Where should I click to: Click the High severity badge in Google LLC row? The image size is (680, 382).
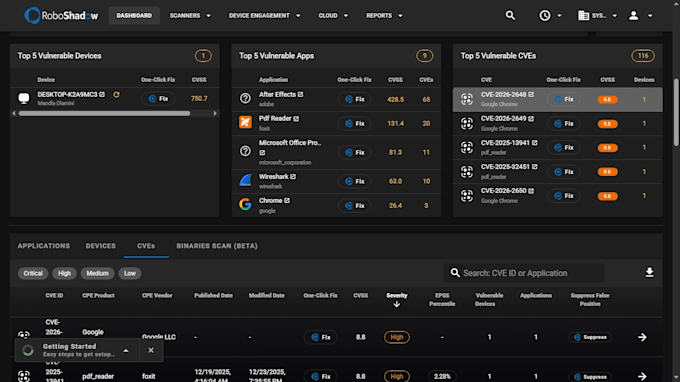pos(397,337)
